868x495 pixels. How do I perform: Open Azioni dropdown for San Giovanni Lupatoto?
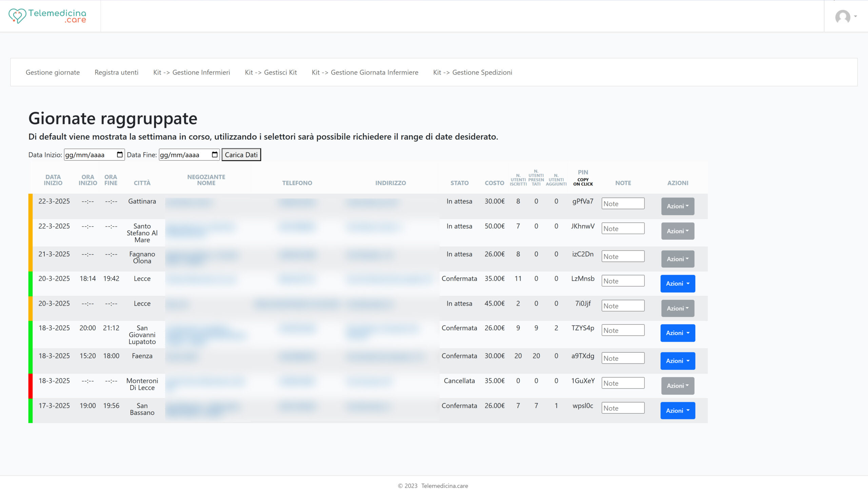677,333
